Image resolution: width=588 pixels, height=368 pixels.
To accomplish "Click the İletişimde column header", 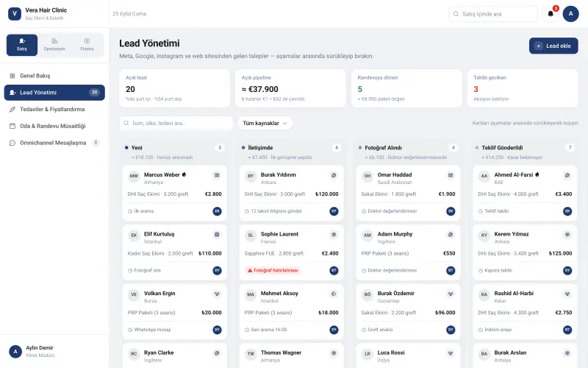I will [291, 152].
